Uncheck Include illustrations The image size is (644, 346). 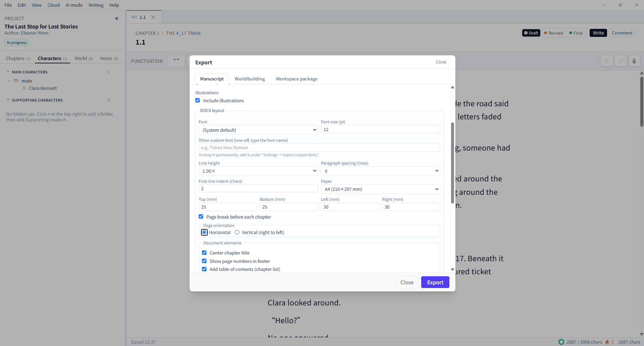click(198, 101)
